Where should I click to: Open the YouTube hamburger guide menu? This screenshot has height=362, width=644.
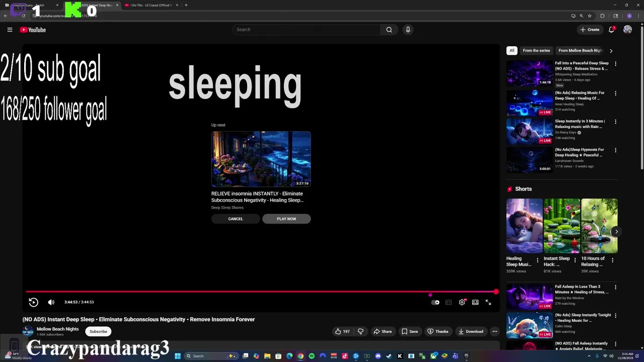click(10, 30)
